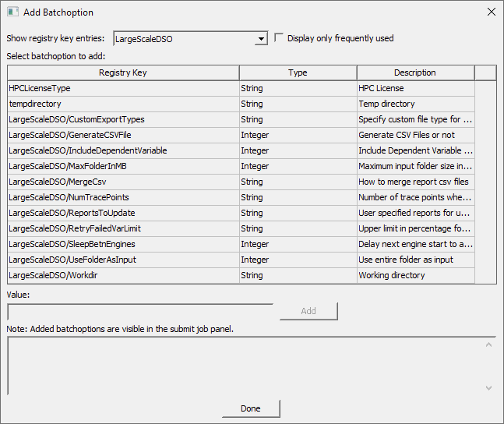Click the Working directory description cell

[416, 275]
